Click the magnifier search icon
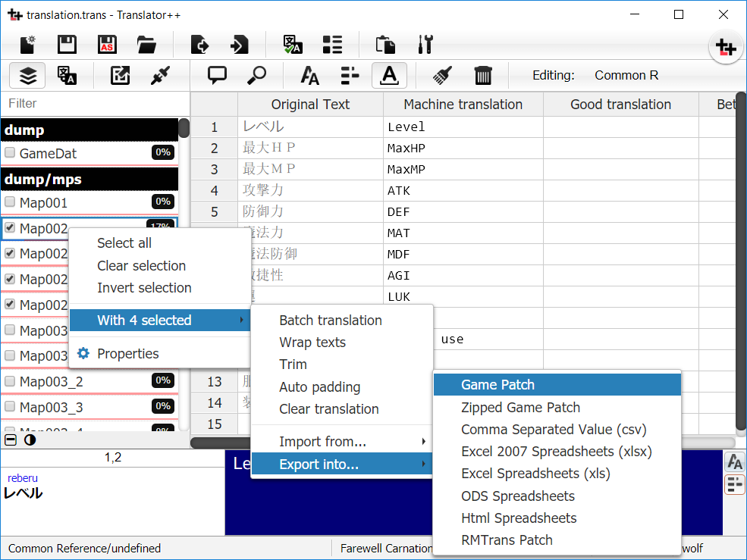The width and height of the screenshot is (747, 560). (257, 76)
